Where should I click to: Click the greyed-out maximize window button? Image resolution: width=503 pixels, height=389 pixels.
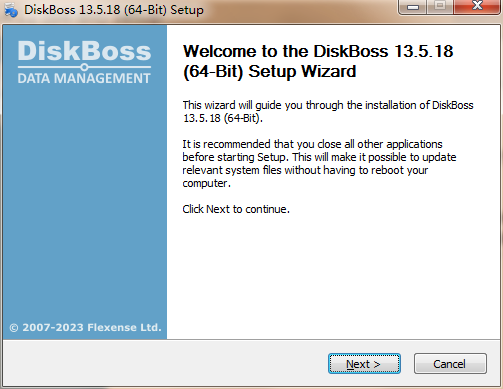[x=440, y=6]
